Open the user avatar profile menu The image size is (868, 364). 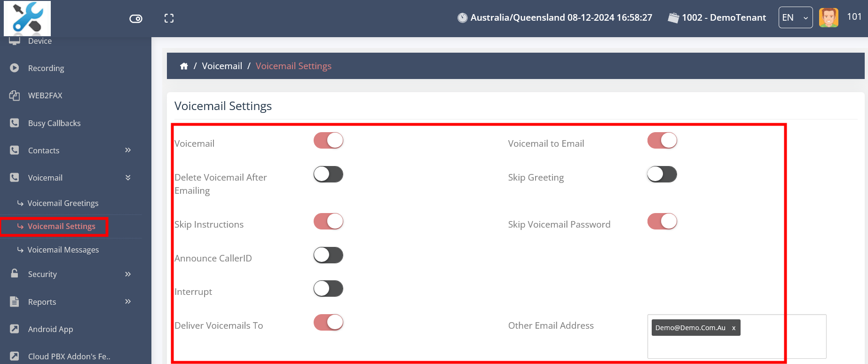[829, 18]
